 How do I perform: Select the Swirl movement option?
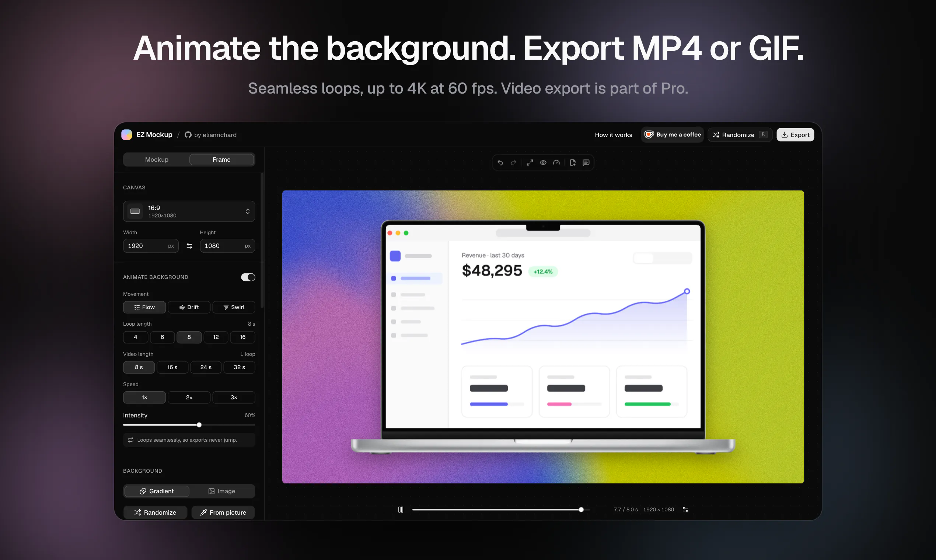[234, 307]
